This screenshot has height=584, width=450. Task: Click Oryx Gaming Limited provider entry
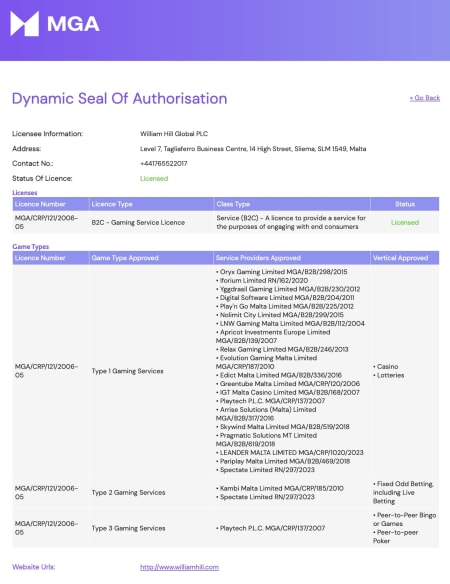click(x=282, y=272)
